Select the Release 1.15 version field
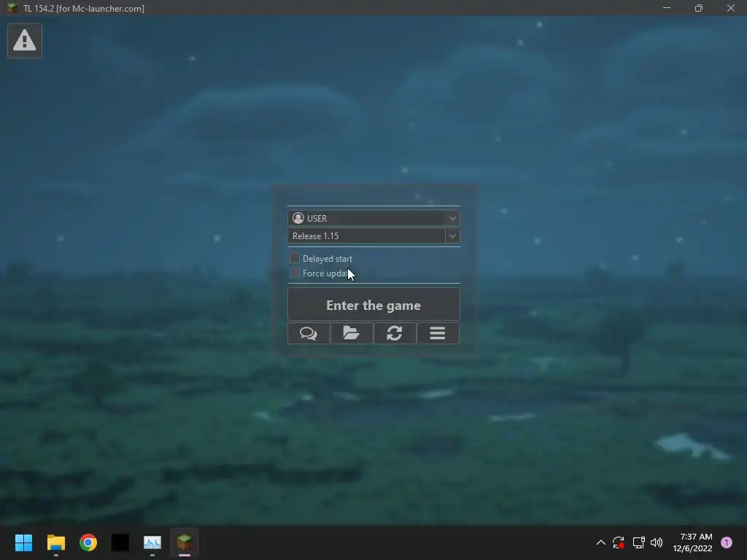Screen dimensions: 747x560 point(366,236)
